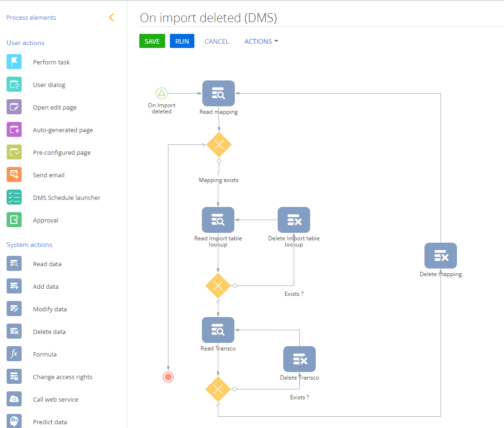The image size is (504, 428).
Task: Choose the Call web service icon
Action: point(14,399)
